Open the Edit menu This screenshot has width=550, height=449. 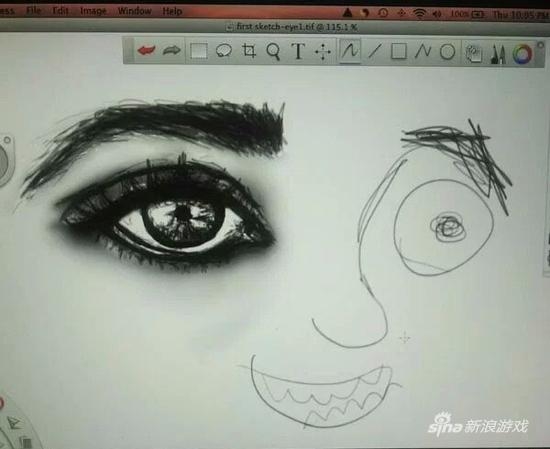(60, 11)
